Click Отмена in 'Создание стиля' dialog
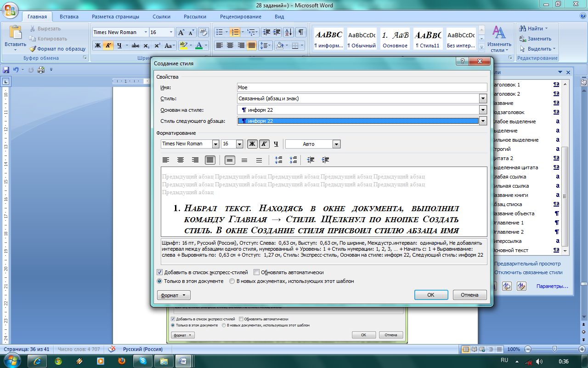 (x=470, y=295)
